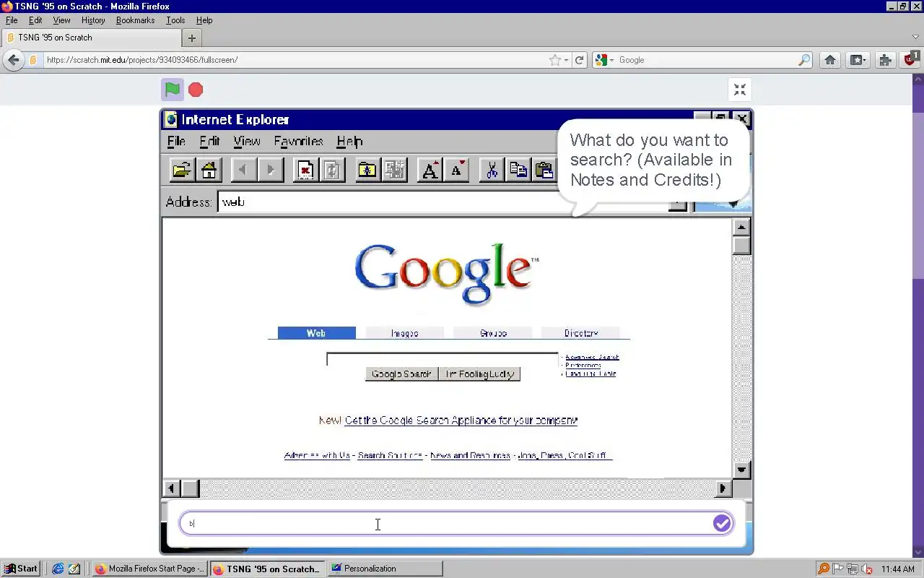
Task: Click the search magnifier in Firefox search box
Action: pos(804,60)
